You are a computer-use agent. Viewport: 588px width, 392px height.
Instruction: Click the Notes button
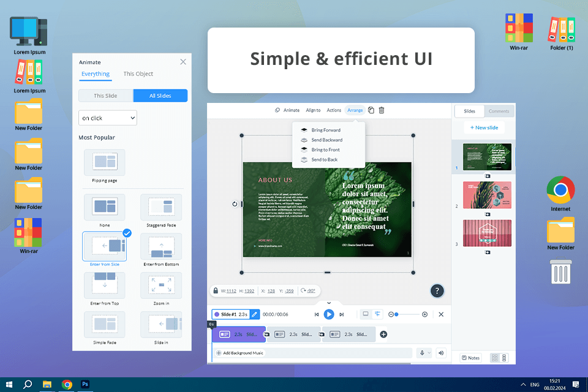(470, 358)
